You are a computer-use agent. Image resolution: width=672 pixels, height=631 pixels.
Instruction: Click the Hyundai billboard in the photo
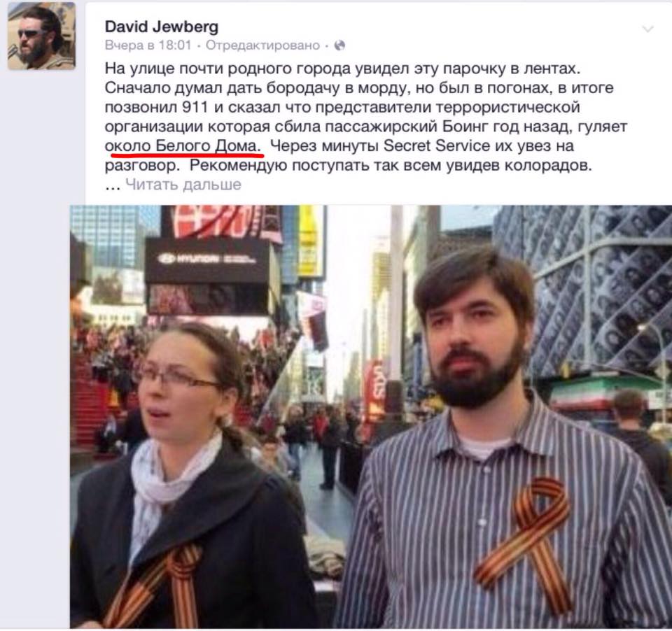[x=208, y=260]
